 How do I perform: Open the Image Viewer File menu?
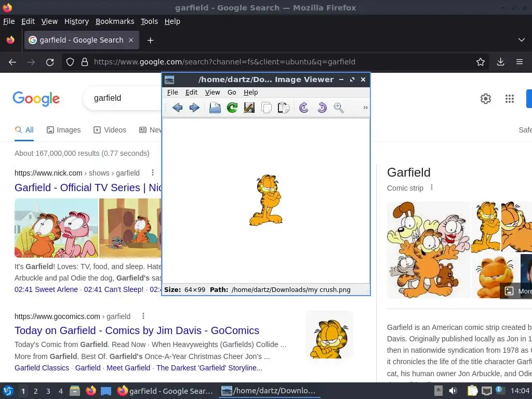click(172, 92)
